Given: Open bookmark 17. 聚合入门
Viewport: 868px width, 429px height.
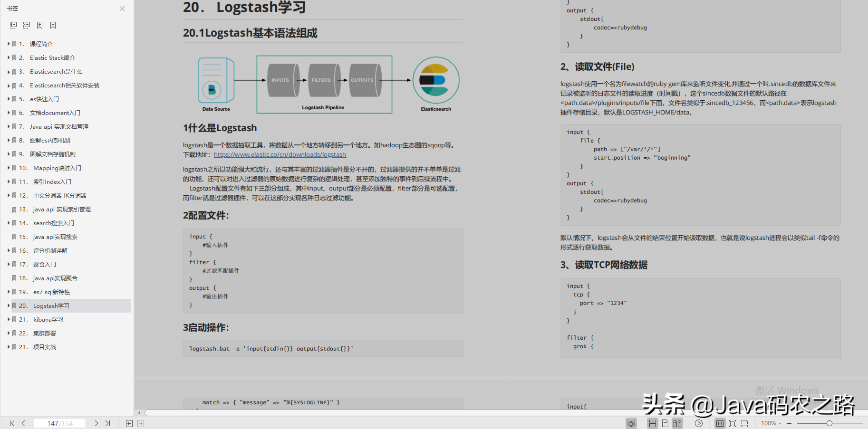Looking at the screenshot, I should 38,264.
